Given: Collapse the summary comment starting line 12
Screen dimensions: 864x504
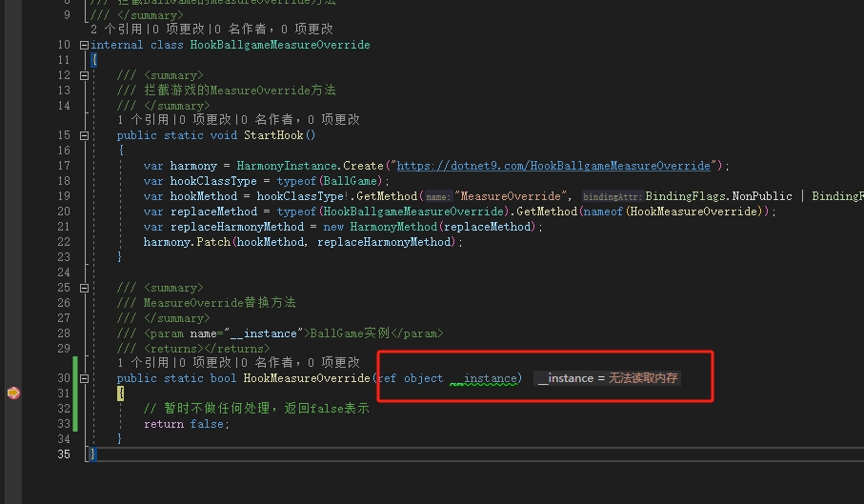Looking at the screenshot, I should (85, 75).
